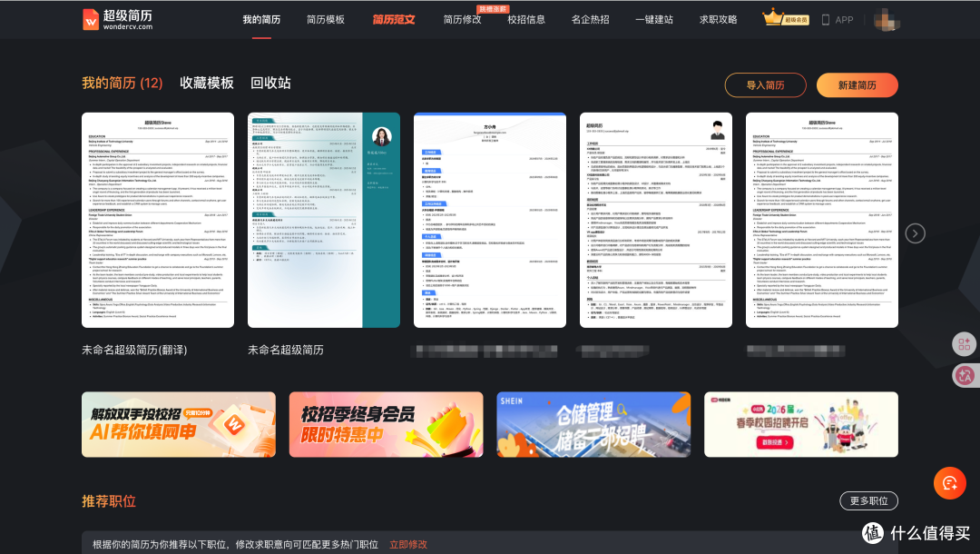Open the AI帮你填网申 banner
Viewport: 980px width, 554px height.
[x=179, y=424]
